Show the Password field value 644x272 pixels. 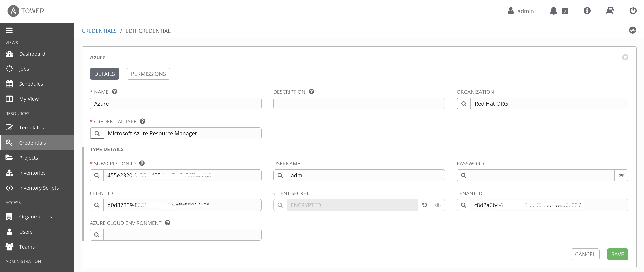621,175
